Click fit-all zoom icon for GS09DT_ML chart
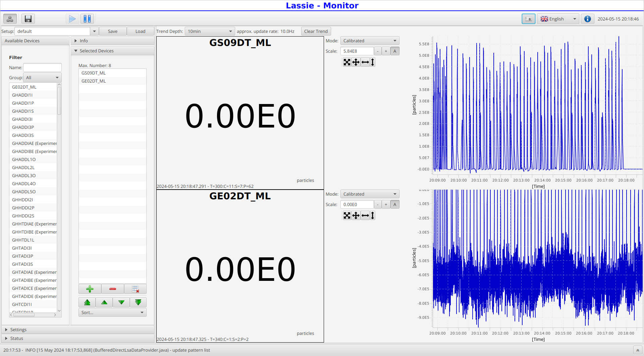This screenshot has width=644, height=356. pyautogui.click(x=347, y=62)
